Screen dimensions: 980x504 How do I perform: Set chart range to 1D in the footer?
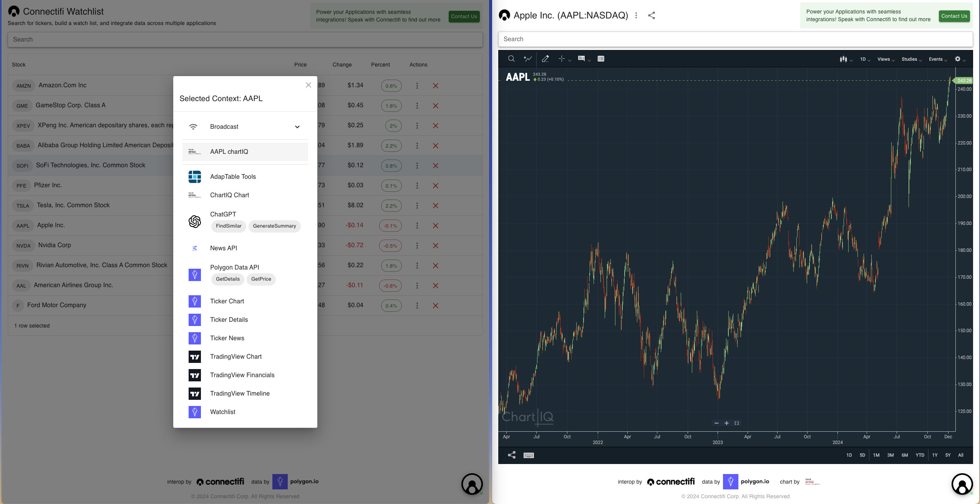(849, 455)
